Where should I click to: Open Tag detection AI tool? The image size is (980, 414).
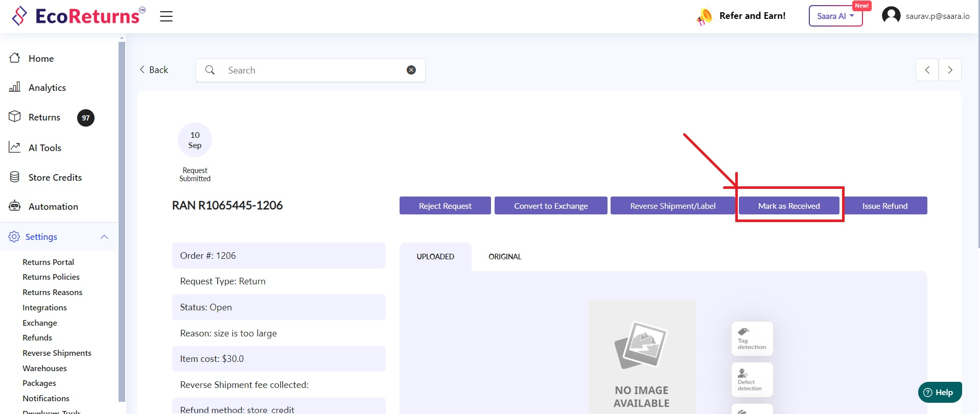[x=752, y=338]
